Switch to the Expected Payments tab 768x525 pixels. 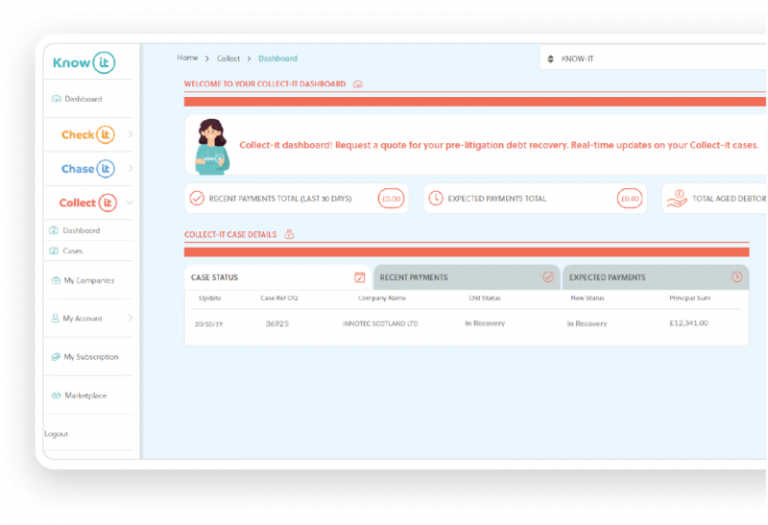656,277
